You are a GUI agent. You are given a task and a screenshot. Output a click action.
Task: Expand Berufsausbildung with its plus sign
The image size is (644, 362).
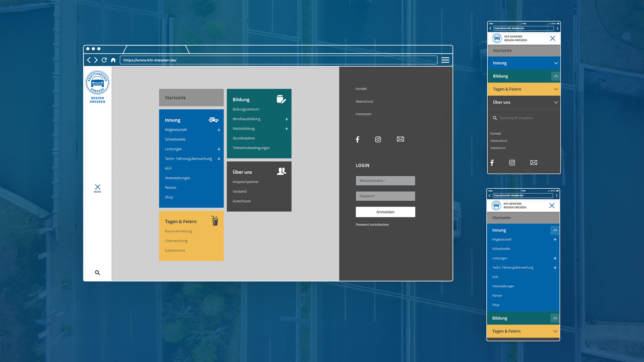click(286, 119)
